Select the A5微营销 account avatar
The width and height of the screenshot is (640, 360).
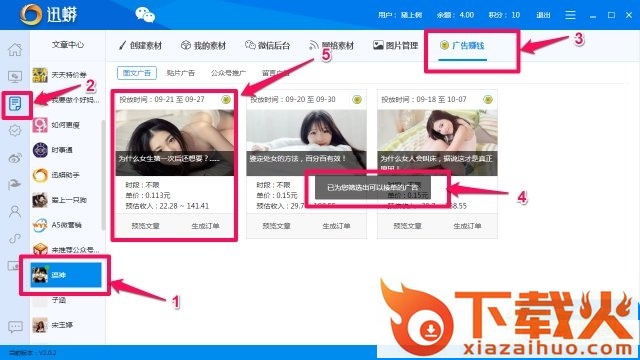tap(40, 225)
